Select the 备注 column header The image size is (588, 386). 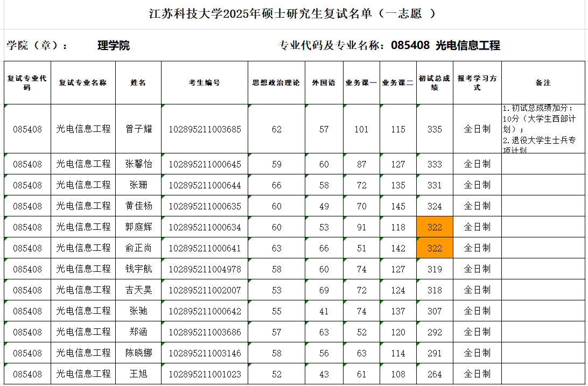pos(543,83)
